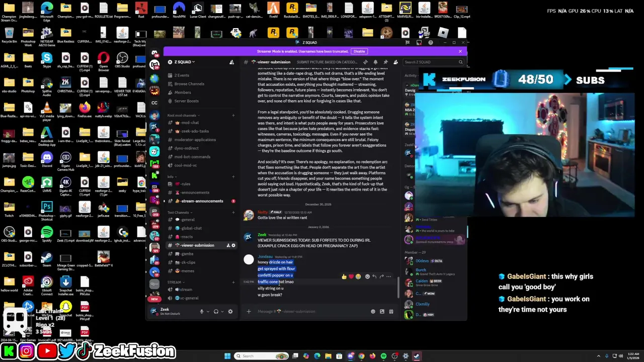
Task: Add heart reaction to Jondeau's message
Action: click(x=351, y=277)
